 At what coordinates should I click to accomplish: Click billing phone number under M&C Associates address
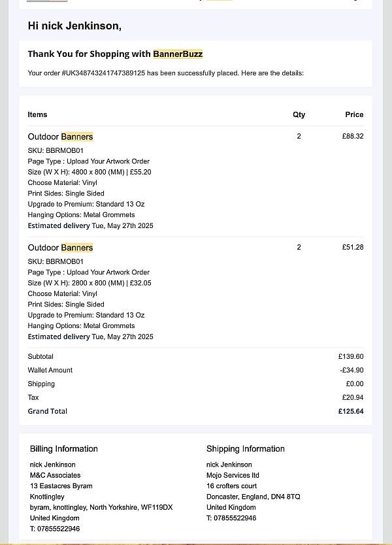pyautogui.click(x=55, y=529)
